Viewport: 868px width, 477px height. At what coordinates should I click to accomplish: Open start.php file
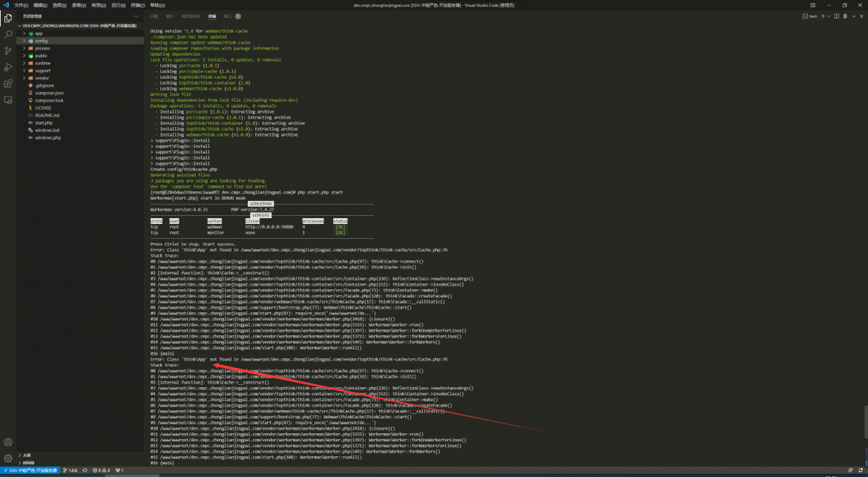(x=80, y=123)
